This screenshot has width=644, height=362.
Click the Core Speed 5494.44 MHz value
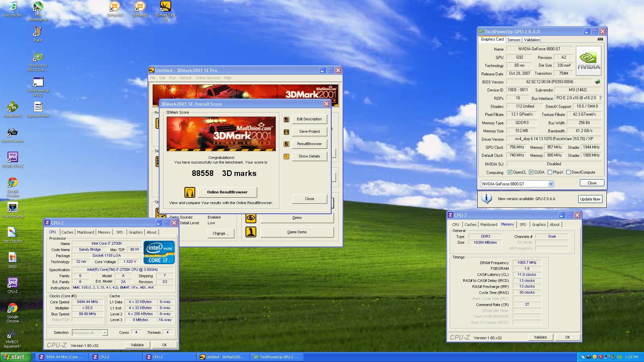[x=87, y=302]
